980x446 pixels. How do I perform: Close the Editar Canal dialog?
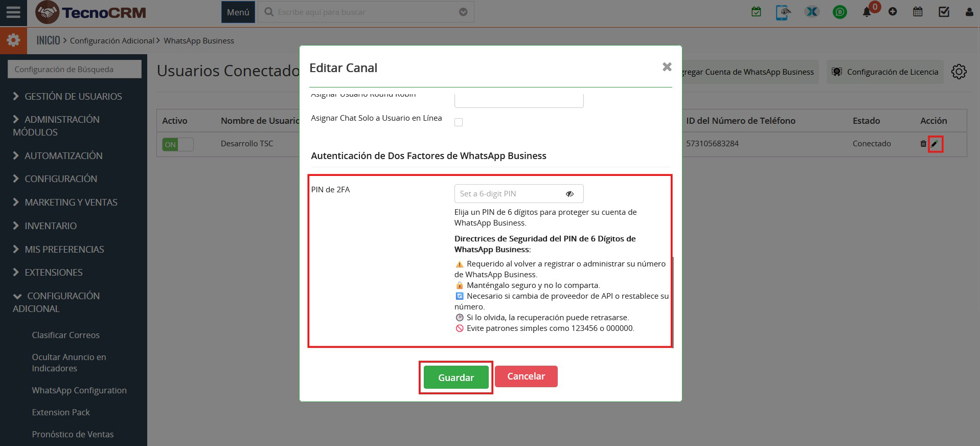[667, 67]
